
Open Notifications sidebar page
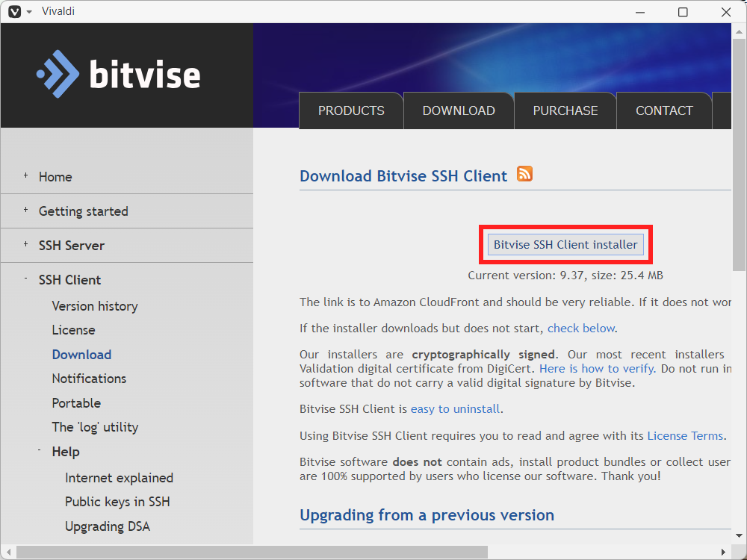[89, 379]
